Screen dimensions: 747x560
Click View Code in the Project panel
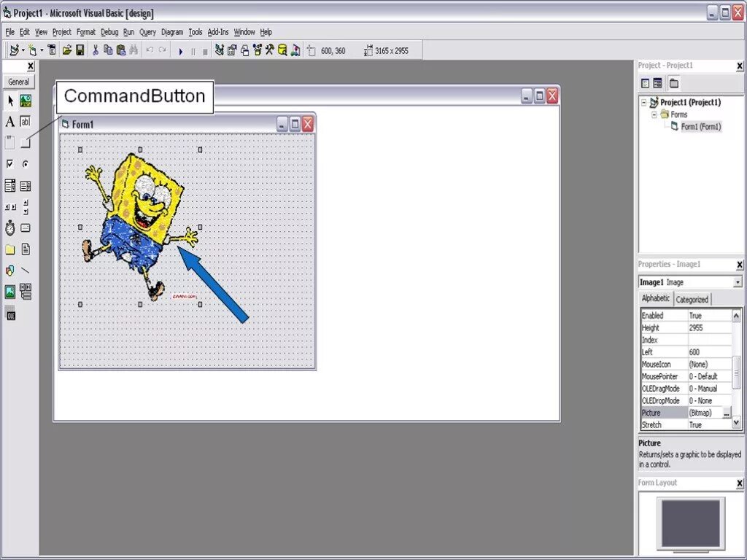645,83
